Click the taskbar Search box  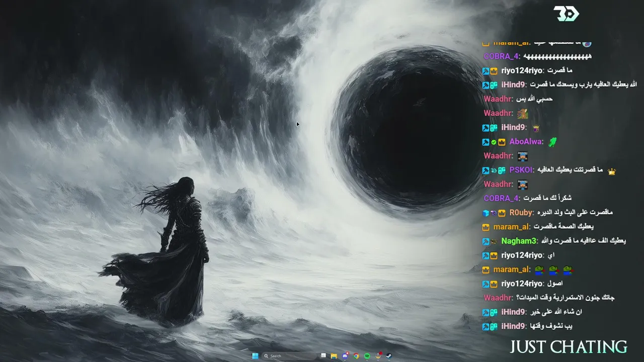[x=289, y=356]
